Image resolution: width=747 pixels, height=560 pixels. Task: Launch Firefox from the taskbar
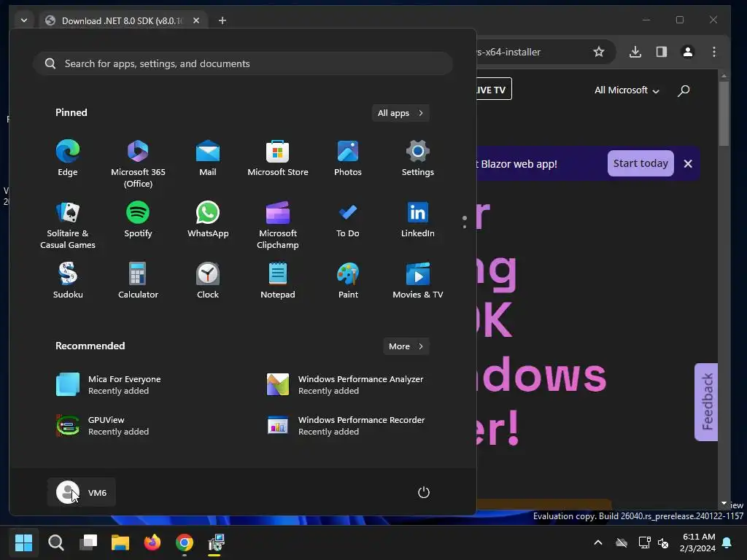pos(152,542)
